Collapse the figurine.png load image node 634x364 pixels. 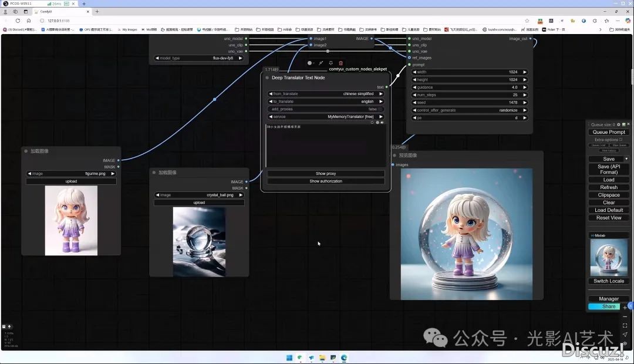pos(26,151)
